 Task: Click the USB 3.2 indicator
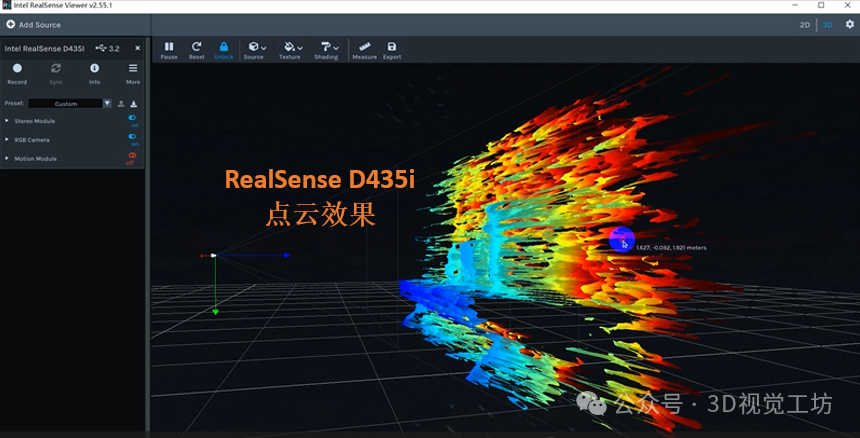107,48
